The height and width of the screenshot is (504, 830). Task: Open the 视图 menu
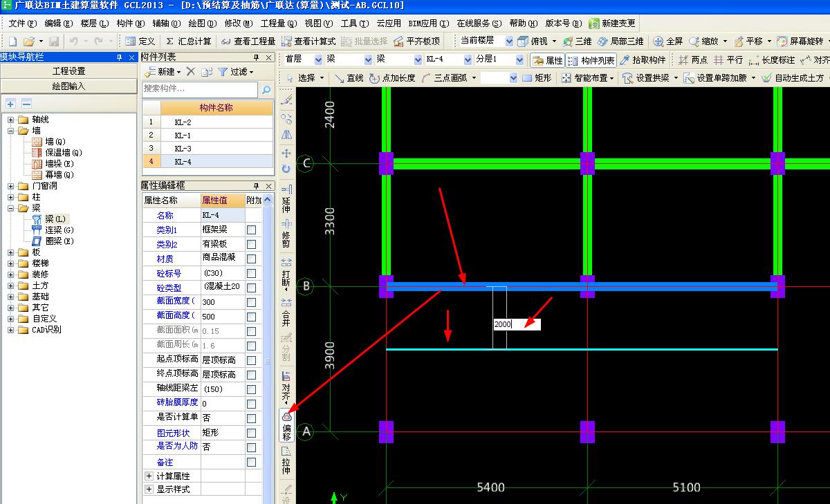point(318,24)
